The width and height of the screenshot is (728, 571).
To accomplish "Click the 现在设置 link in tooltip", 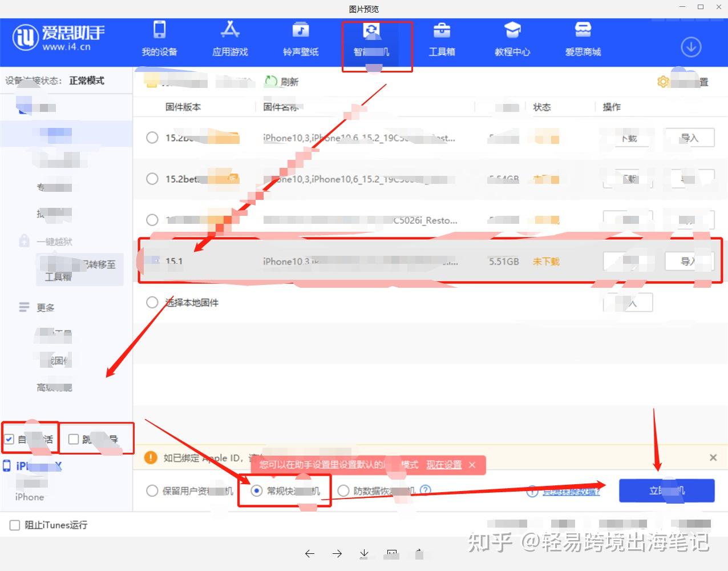I will (x=444, y=465).
